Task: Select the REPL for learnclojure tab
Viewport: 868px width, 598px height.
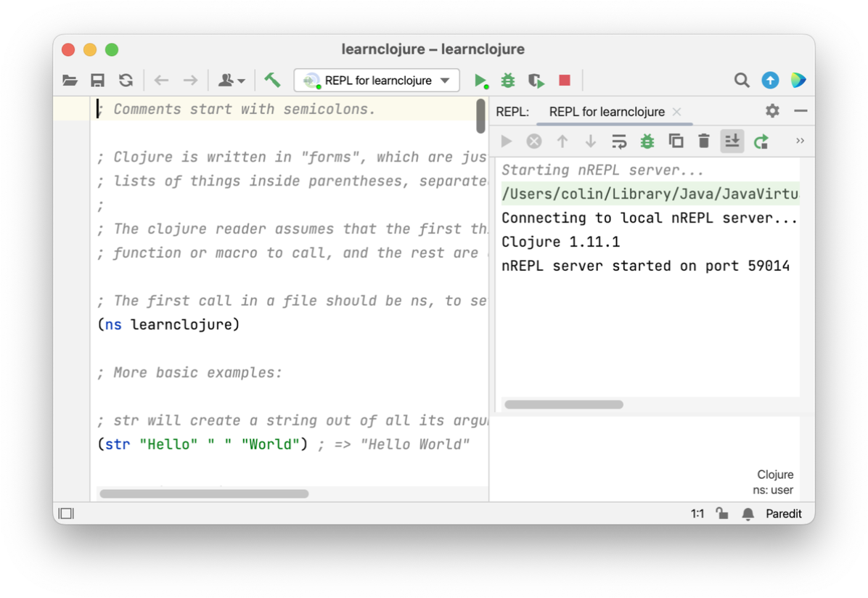Action: [x=607, y=112]
